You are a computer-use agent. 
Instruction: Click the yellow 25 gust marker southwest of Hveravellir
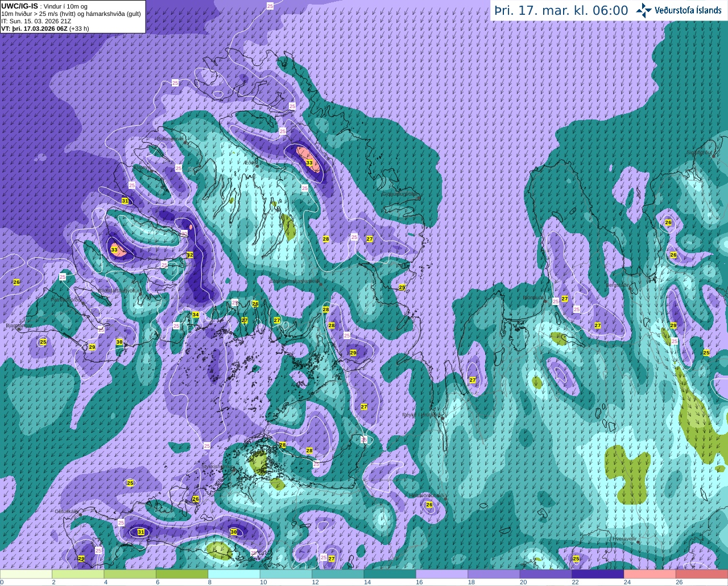tap(576, 559)
